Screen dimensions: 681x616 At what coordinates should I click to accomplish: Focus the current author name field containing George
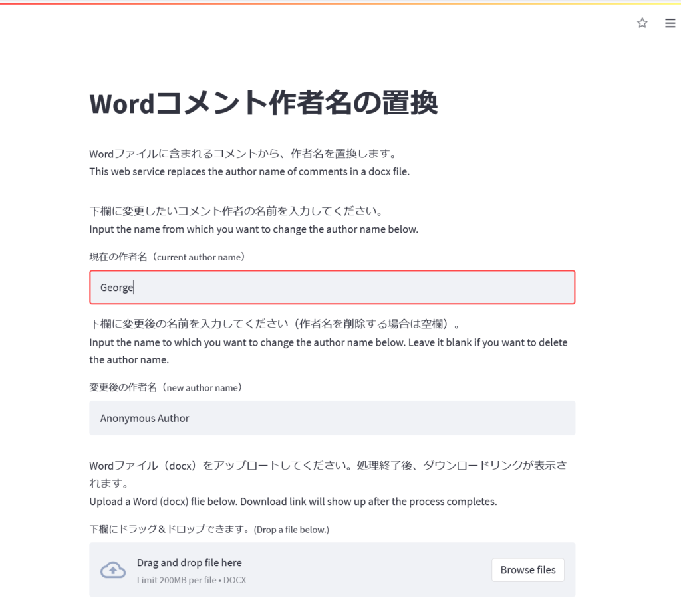click(332, 288)
